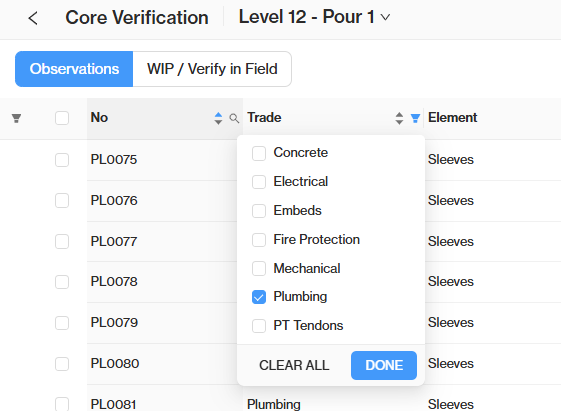Select the row checkbox for PL0075
The image size is (561, 411).
point(62,160)
